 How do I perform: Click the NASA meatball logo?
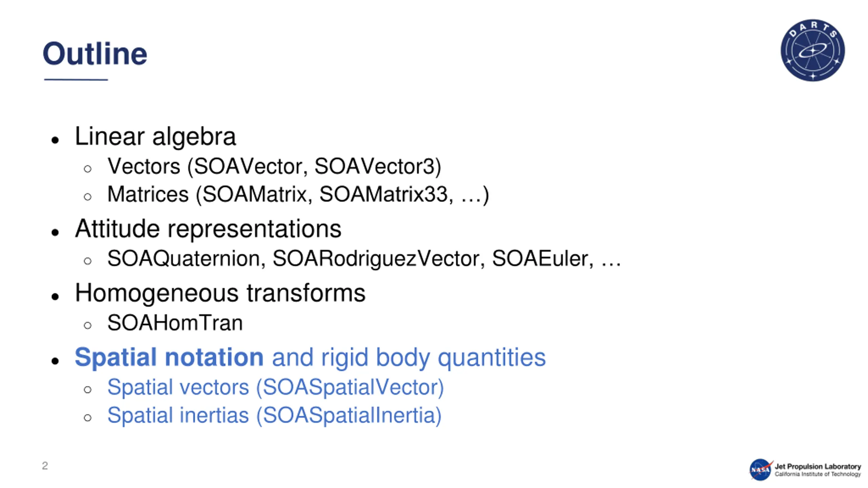click(x=761, y=469)
